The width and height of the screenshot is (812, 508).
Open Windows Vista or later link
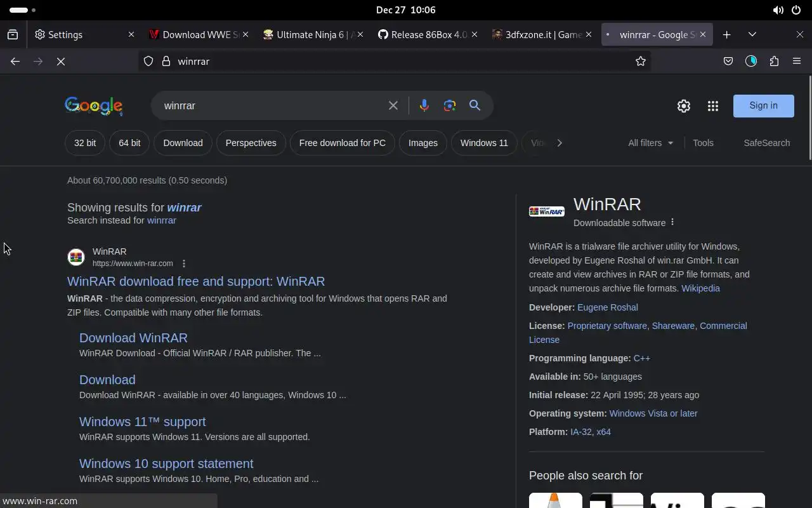tap(653, 413)
